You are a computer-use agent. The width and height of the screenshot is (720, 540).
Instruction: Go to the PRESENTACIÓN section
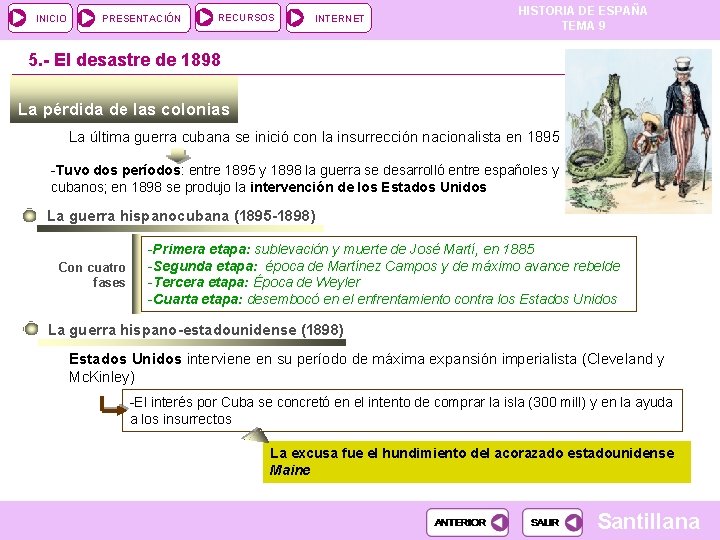[134, 18]
